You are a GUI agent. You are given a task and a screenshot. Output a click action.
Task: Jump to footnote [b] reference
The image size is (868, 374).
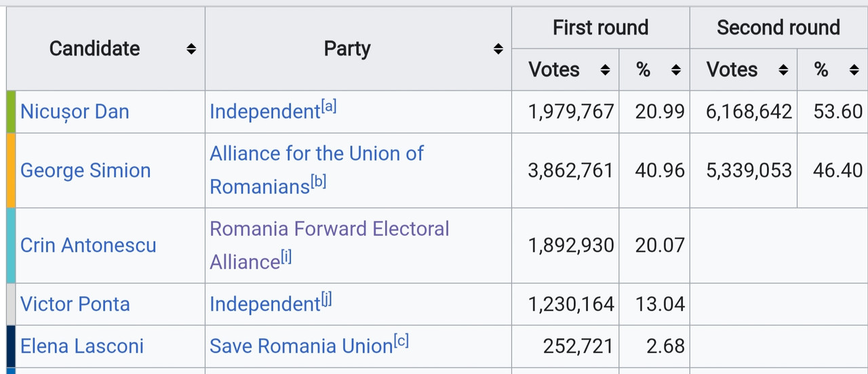click(318, 182)
